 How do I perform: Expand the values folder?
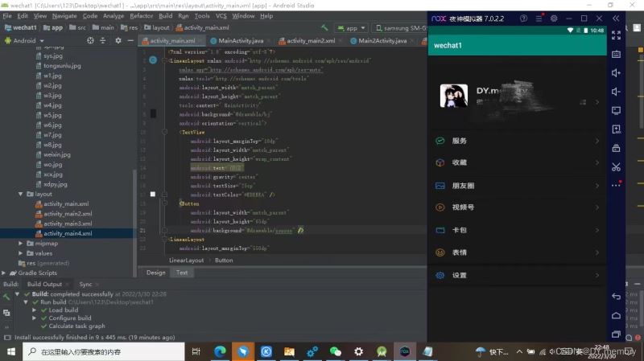[21, 253]
